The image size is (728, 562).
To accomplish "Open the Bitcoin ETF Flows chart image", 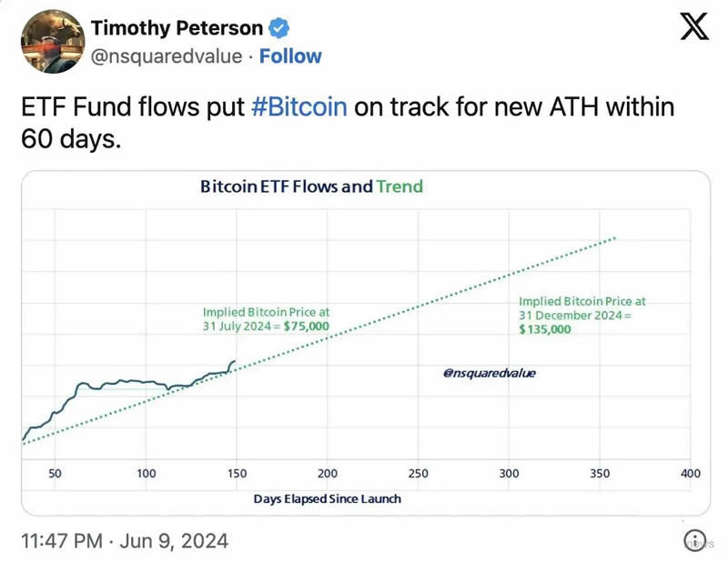I will 366,343.
